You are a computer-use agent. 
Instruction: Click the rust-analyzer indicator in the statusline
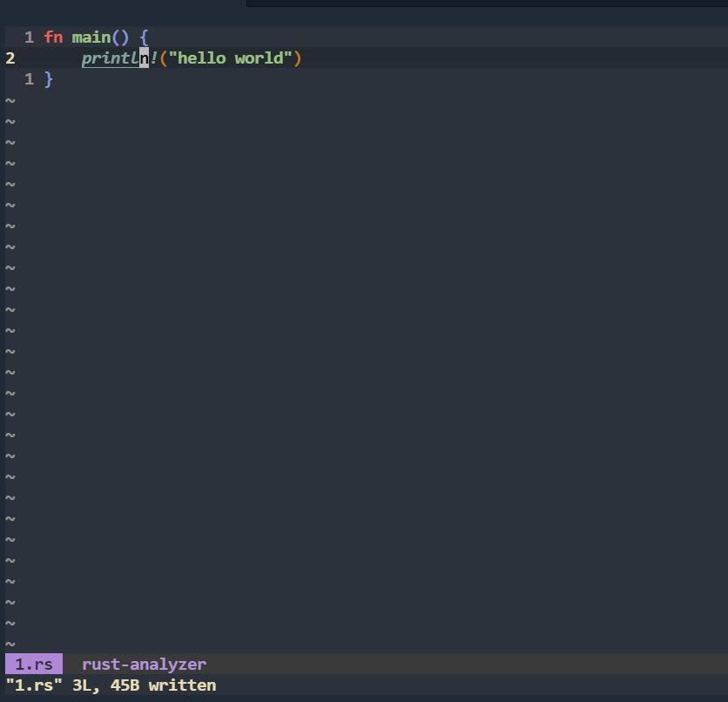point(143,664)
